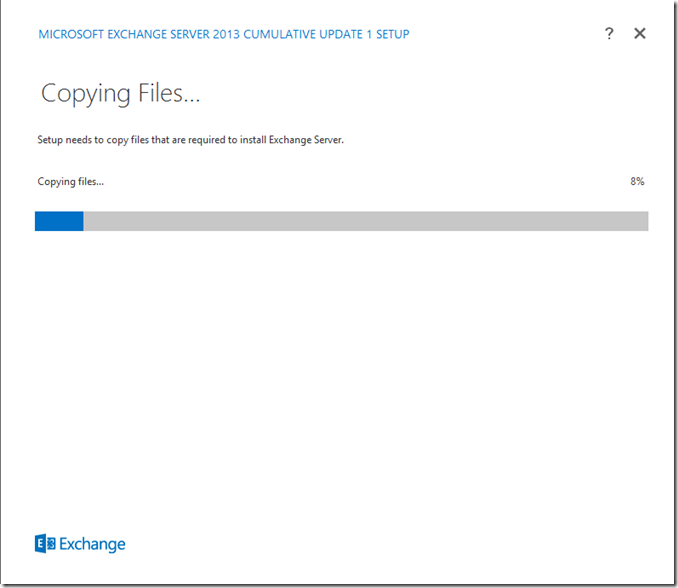
Task: Click the 'Copying Files...' heading
Action: click(120, 93)
